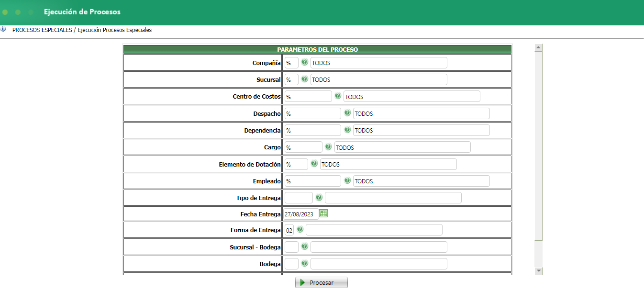This screenshot has height=303, width=644.
Task: Click the Despacho code field
Action: [313, 113]
